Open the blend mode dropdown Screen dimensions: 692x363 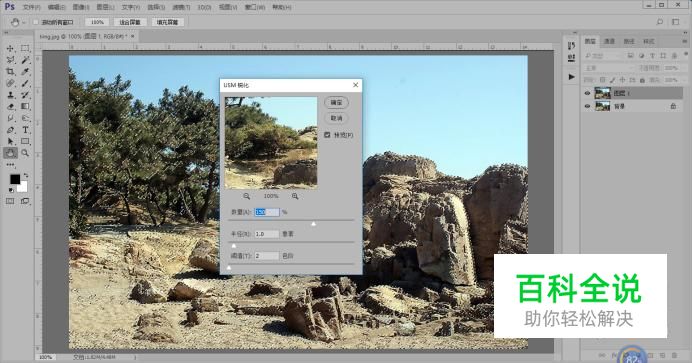[609, 68]
